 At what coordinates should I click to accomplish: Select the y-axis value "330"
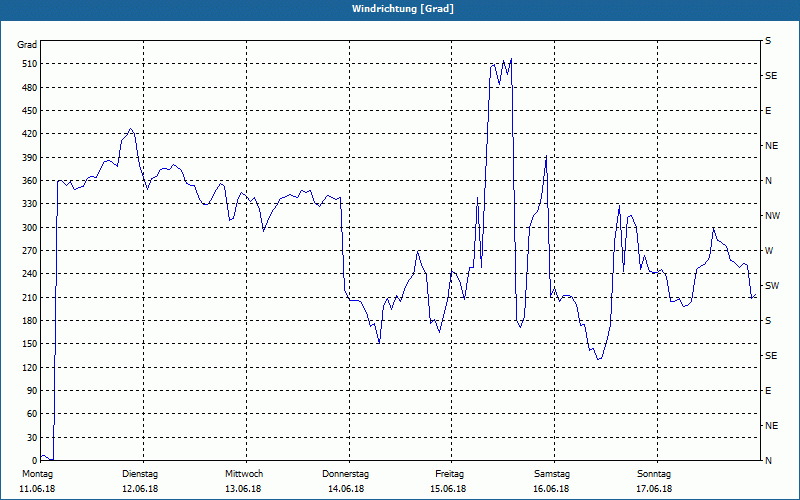pos(30,204)
